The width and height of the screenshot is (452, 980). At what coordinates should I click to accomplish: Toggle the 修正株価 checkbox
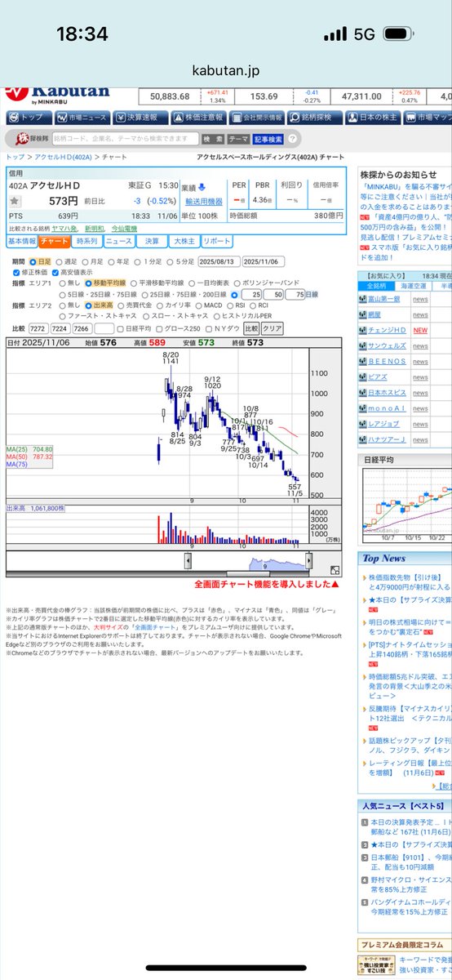click(17, 272)
